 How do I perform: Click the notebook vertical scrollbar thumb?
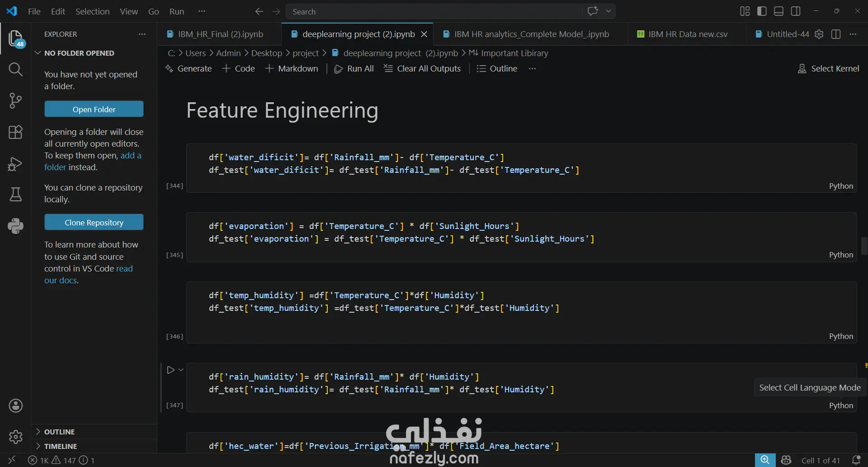point(864,246)
